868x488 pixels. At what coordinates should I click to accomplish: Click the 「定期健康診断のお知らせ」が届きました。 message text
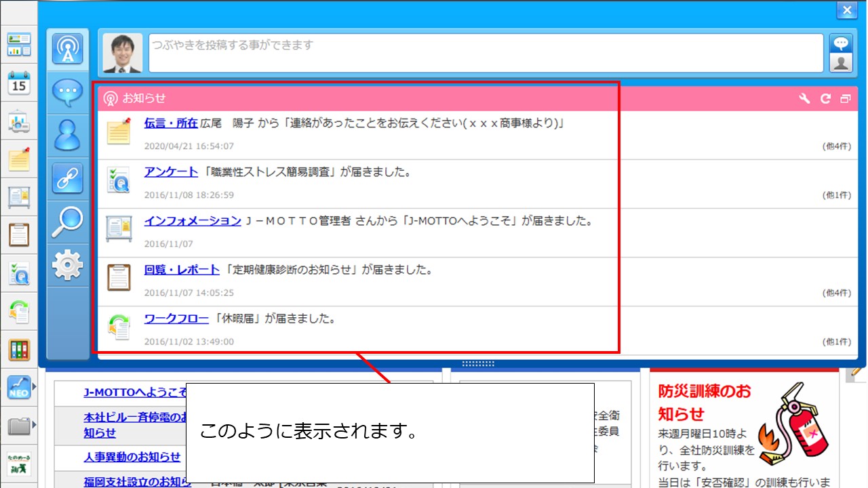point(328,270)
